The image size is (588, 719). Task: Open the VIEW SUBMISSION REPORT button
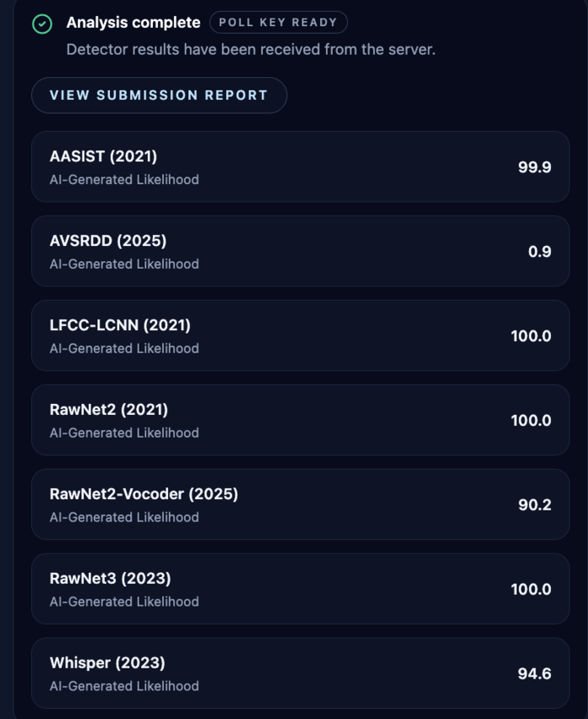[159, 95]
